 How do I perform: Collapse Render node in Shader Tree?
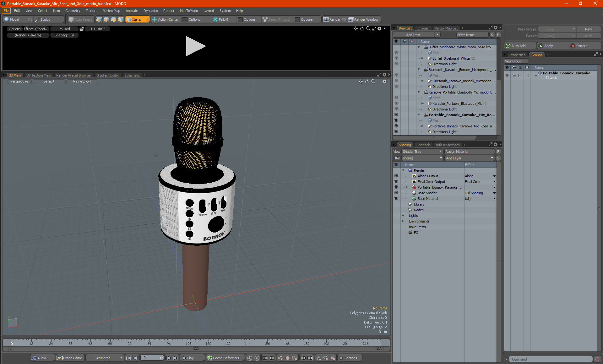tap(403, 170)
